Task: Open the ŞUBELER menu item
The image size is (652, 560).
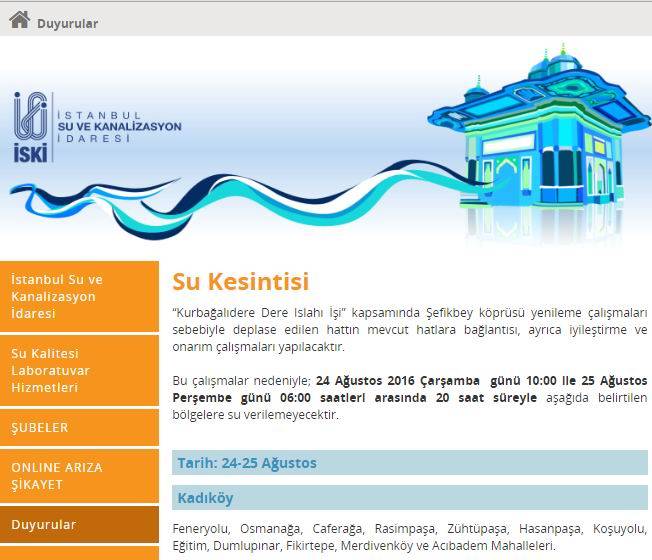Action: (x=79, y=427)
